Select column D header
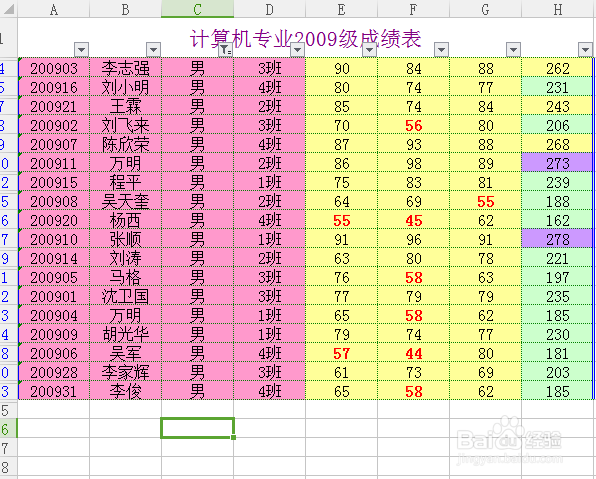 (269, 9)
